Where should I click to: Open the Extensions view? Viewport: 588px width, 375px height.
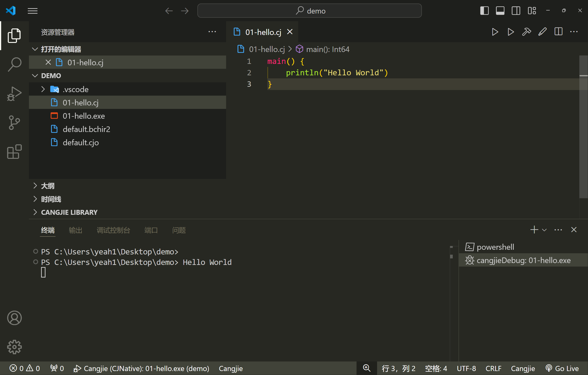tap(14, 152)
